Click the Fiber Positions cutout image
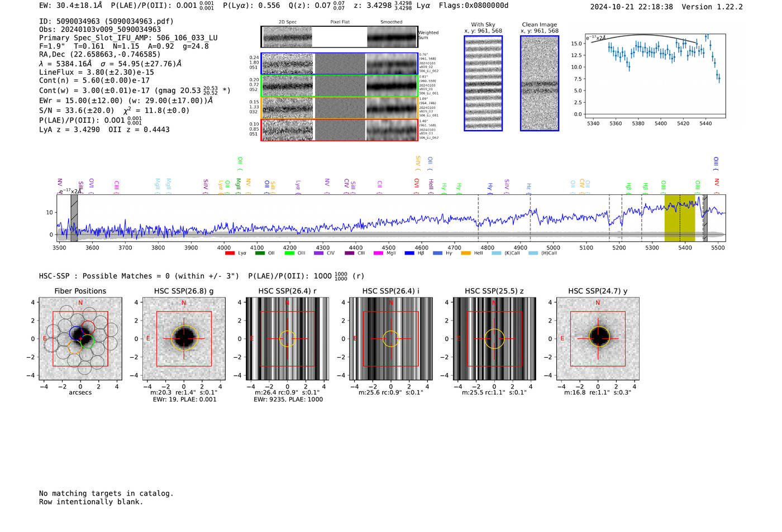The image size is (782, 532). [x=80, y=339]
